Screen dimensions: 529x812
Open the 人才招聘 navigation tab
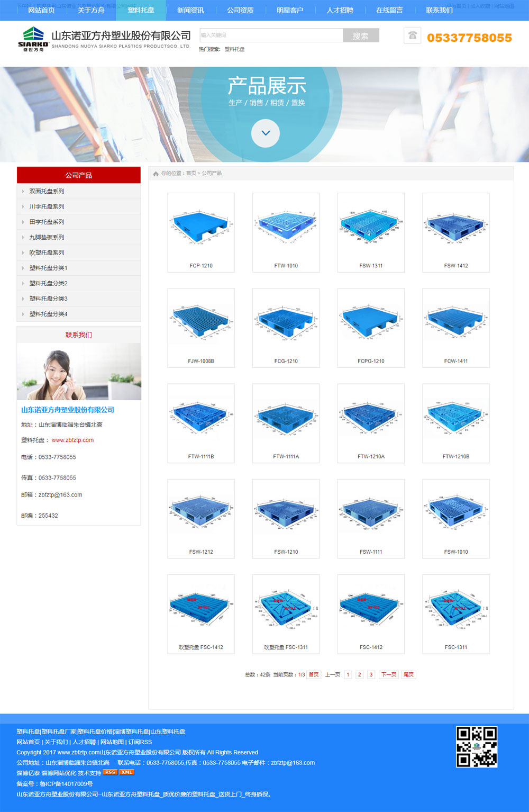[340, 10]
